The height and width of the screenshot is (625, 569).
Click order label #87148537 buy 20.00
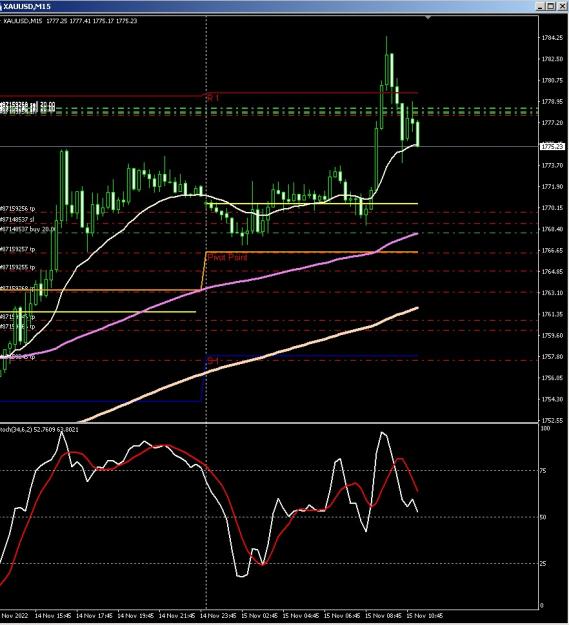pyautogui.click(x=28, y=230)
